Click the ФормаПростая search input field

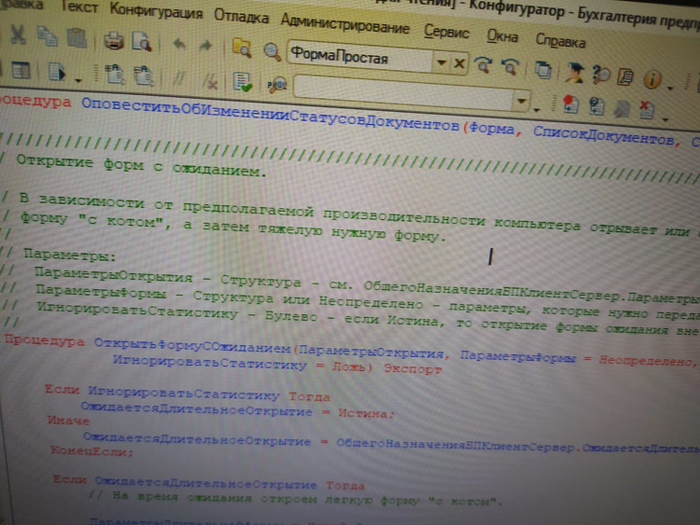[x=360, y=57]
